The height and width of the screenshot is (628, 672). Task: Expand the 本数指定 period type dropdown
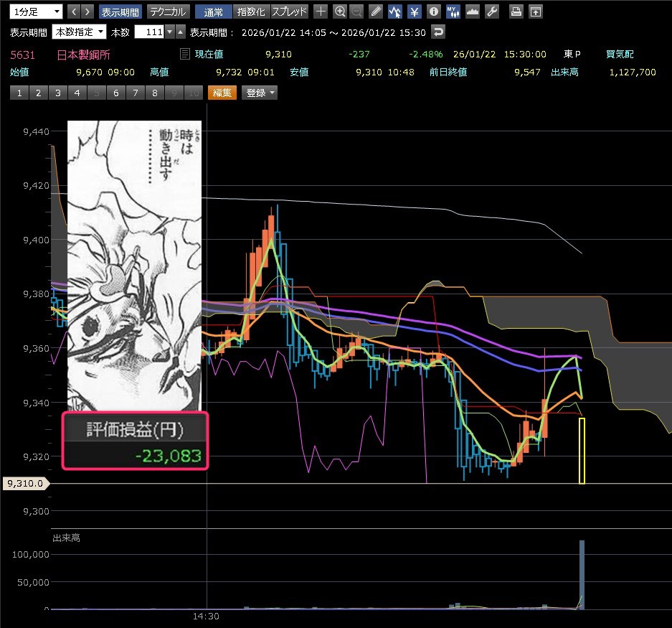click(79, 32)
